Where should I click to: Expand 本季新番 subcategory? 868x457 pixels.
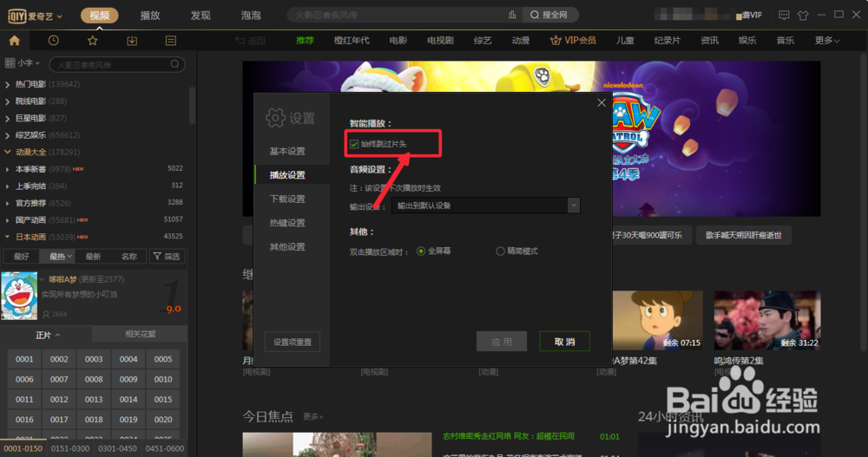click(7, 170)
